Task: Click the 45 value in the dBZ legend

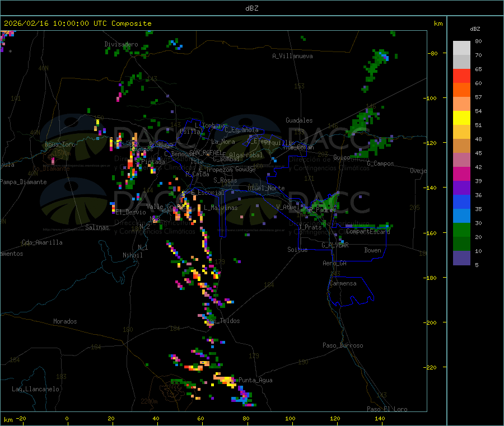Action: 478,153
